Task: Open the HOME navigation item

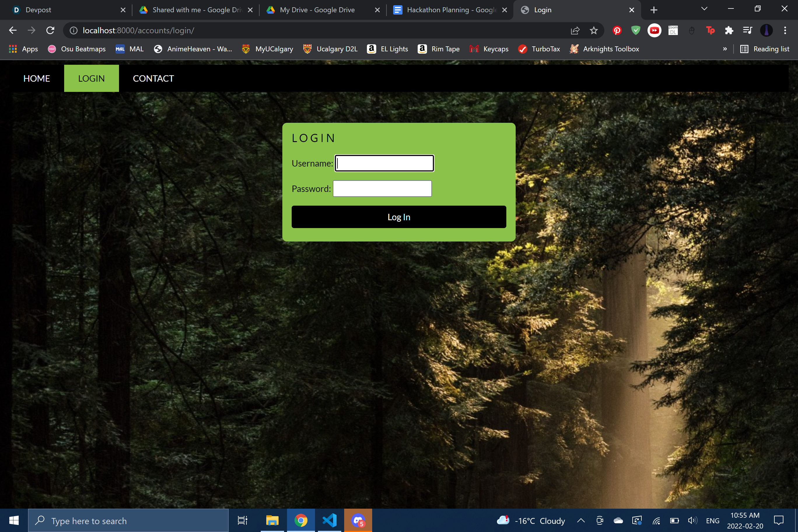Action: point(37,78)
